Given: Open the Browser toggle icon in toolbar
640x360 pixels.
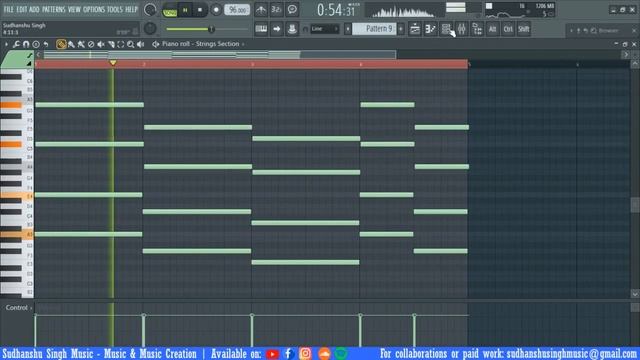Looking at the screenshot, I should [x=477, y=29].
